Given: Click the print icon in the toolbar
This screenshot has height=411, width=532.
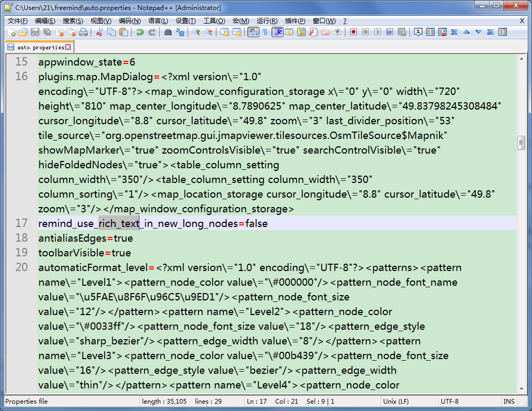Looking at the screenshot, I should click(83, 33).
